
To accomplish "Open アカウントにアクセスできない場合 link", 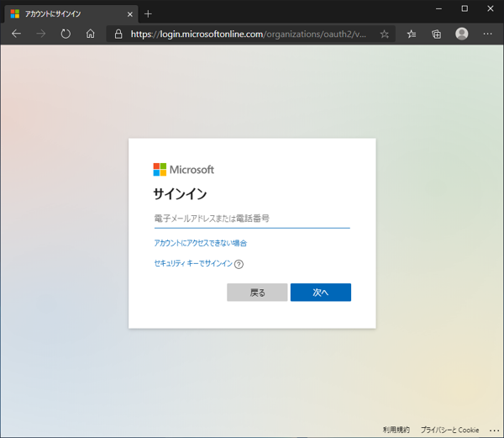I will point(200,243).
